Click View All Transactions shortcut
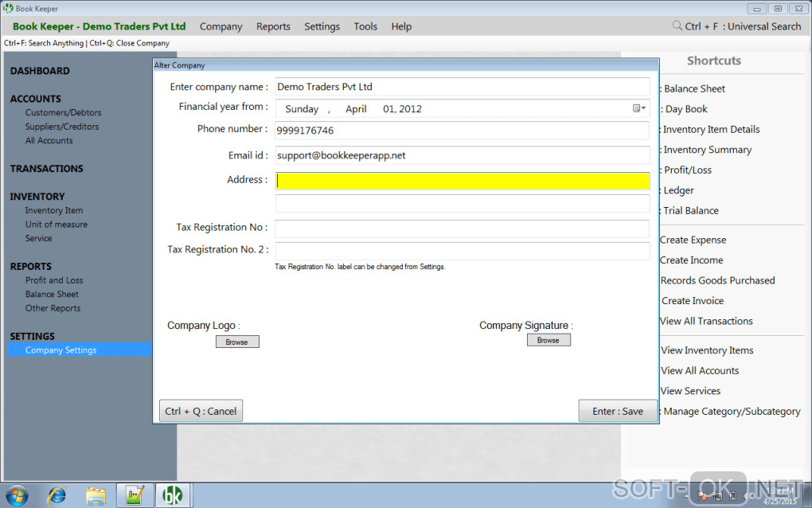Image resolution: width=812 pixels, height=508 pixels. click(x=706, y=321)
